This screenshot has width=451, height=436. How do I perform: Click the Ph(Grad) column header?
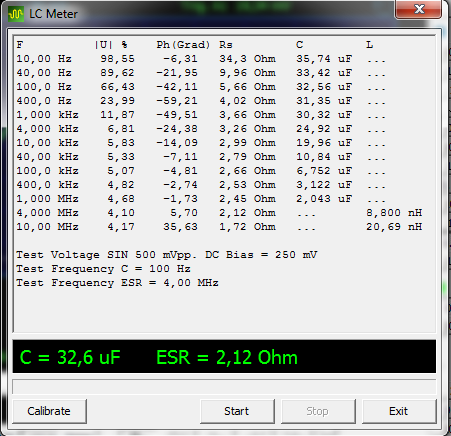pyautogui.click(x=183, y=45)
